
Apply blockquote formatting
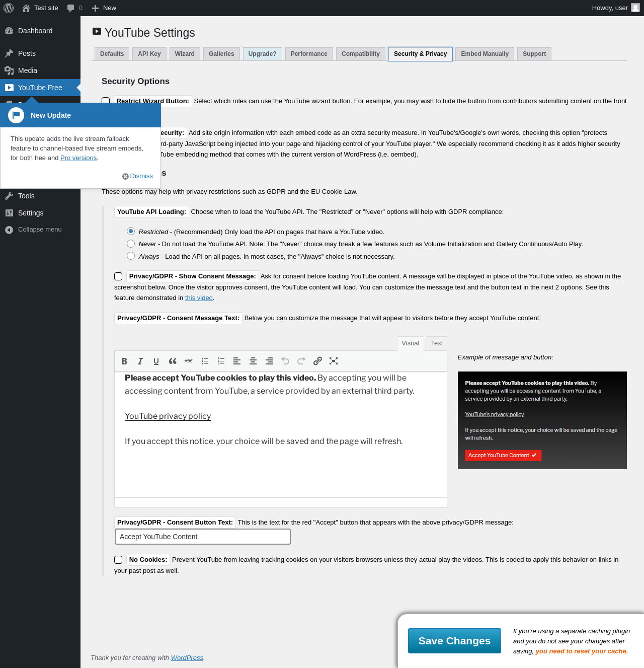(x=173, y=361)
